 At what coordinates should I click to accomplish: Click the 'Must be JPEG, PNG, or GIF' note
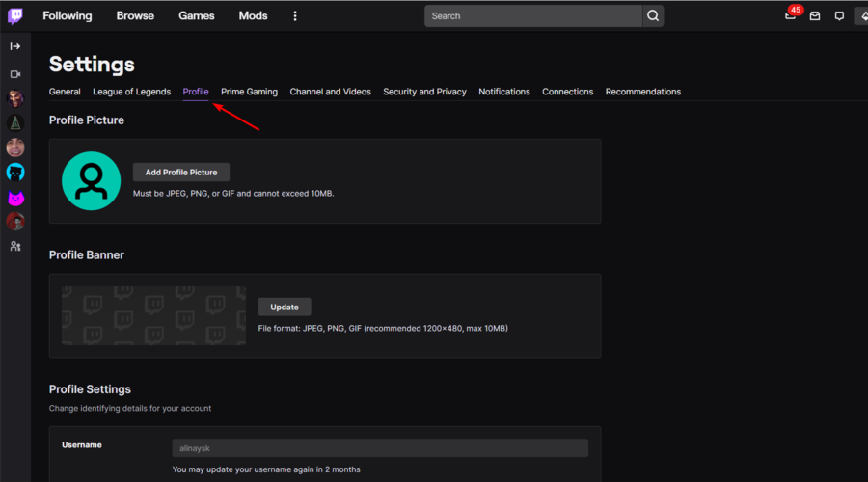(233, 194)
